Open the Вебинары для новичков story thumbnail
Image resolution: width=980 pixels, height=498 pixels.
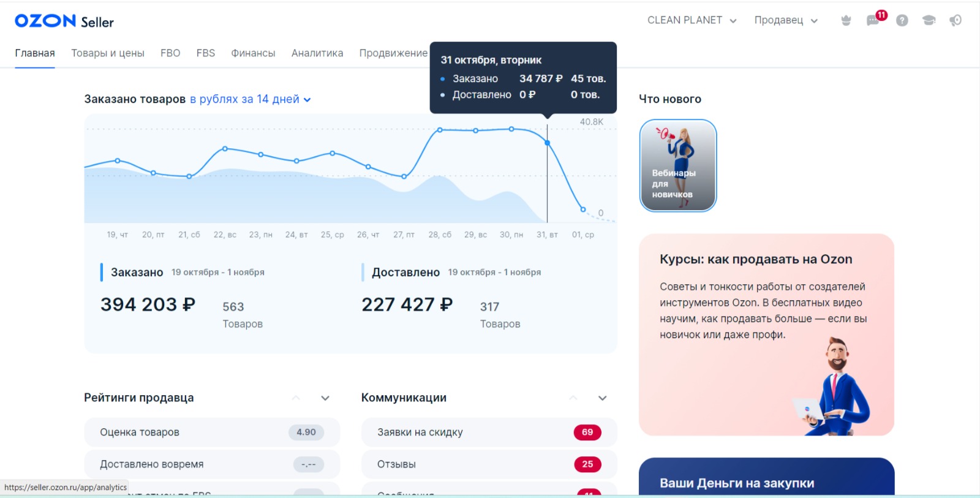(678, 165)
